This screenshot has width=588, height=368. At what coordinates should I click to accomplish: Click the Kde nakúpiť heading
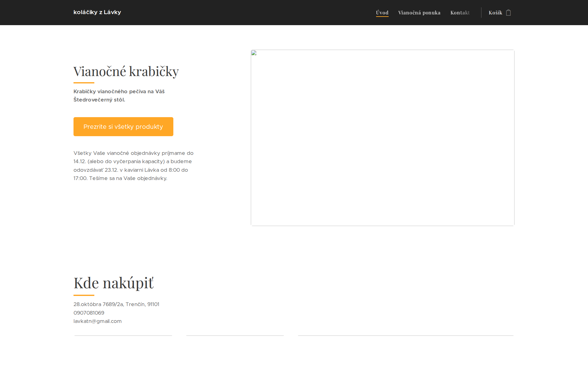[114, 282]
